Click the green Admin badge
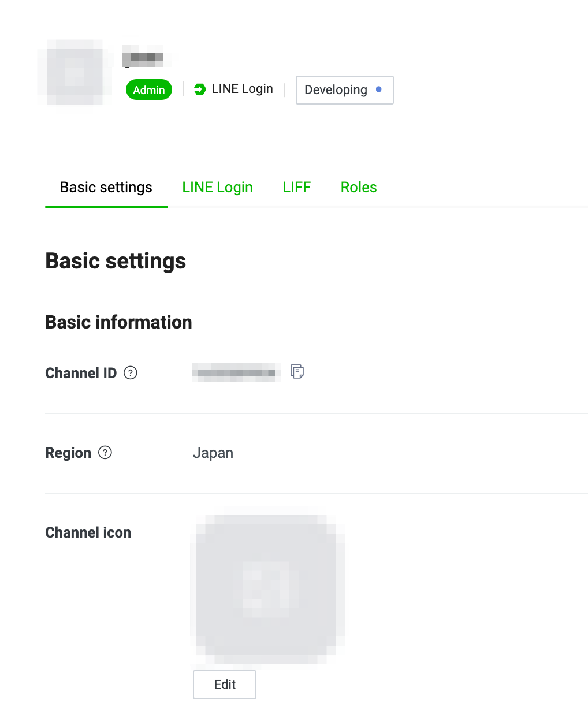588x720 pixels. click(149, 90)
